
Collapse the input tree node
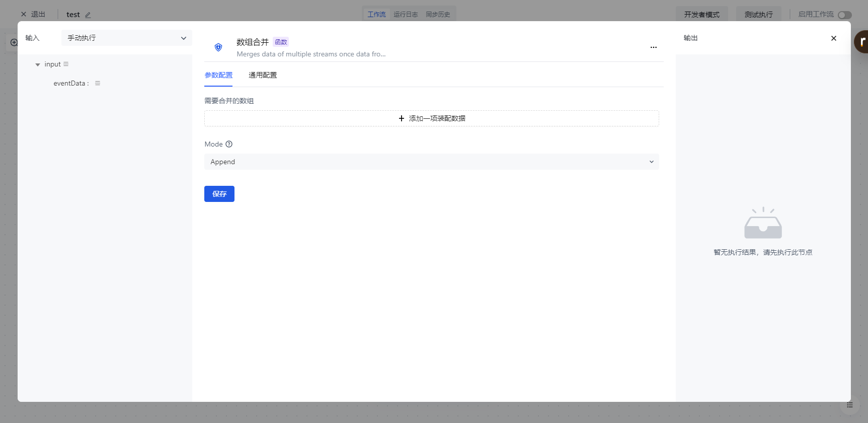pyautogui.click(x=38, y=64)
